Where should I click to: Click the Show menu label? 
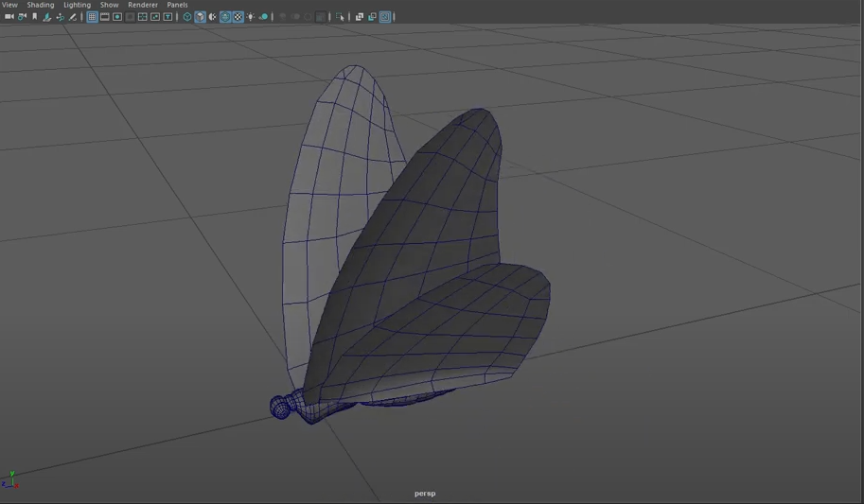(109, 5)
